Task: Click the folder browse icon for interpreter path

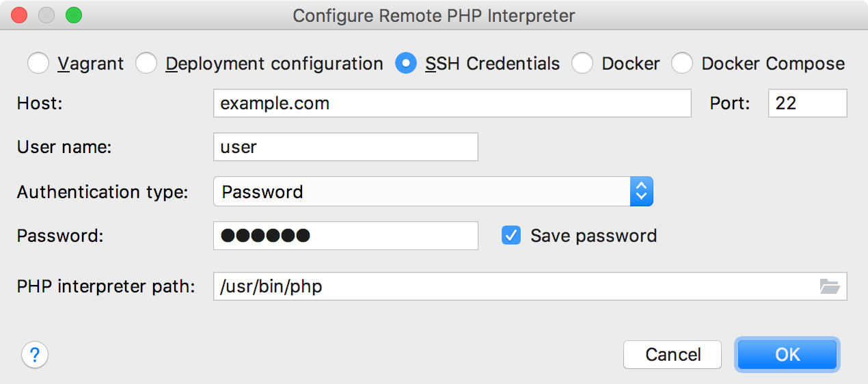Action: tap(829, 287)
